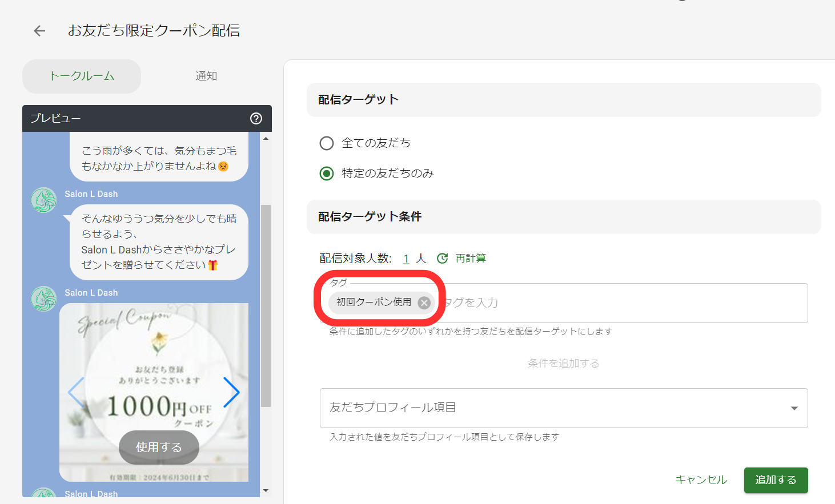The width and height of the screenshot is (835, 504).
Task: Open help via the question mark icon
Action: tap(255, 119)
